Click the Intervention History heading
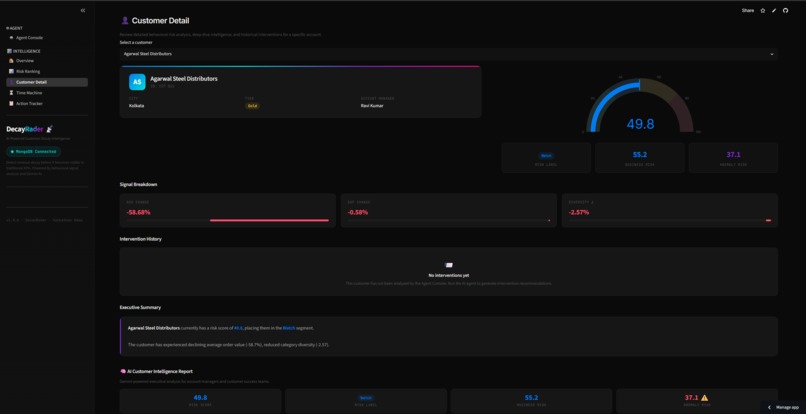This screenshot has width=806, height=414. 141,239
